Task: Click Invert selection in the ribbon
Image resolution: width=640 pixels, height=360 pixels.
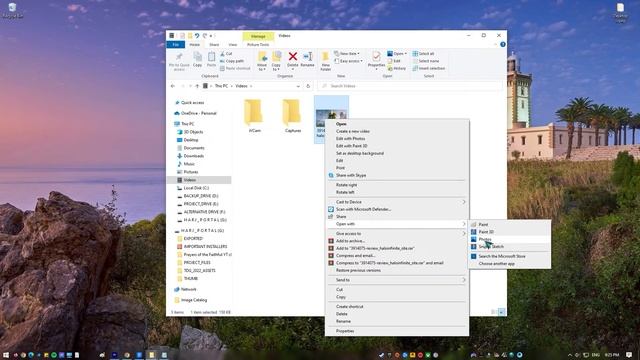Action: tap(428, 68)
